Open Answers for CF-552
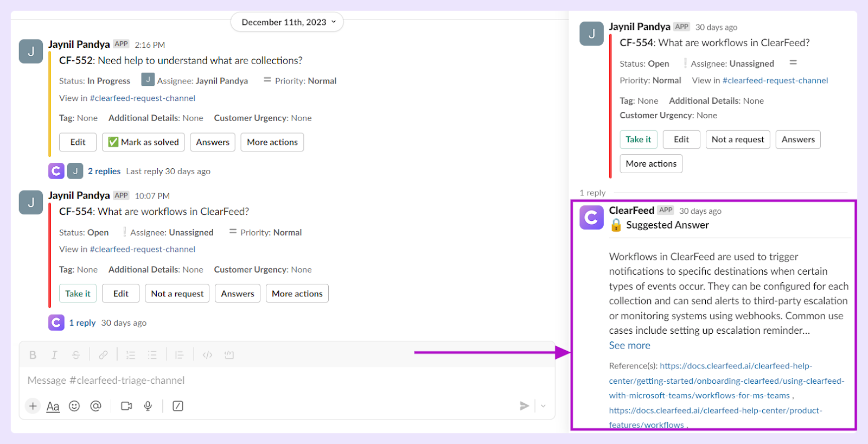The image size is (868, 444). [x=213, y=142]
